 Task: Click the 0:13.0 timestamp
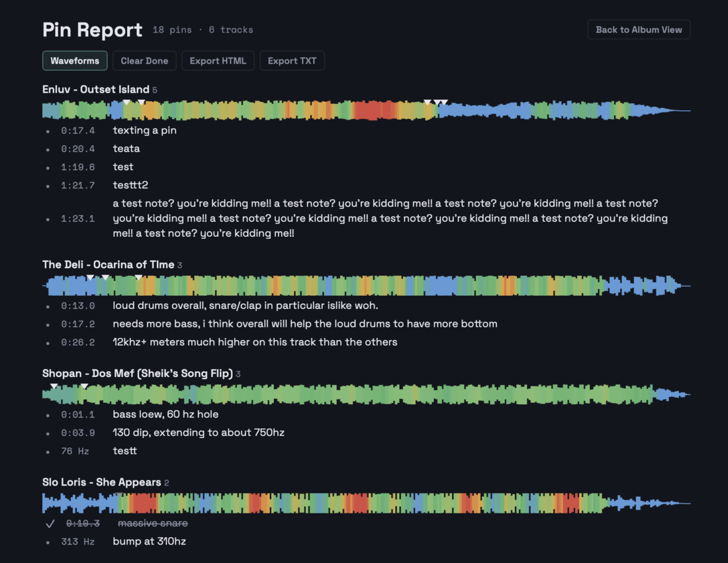(x=78, y=306)
